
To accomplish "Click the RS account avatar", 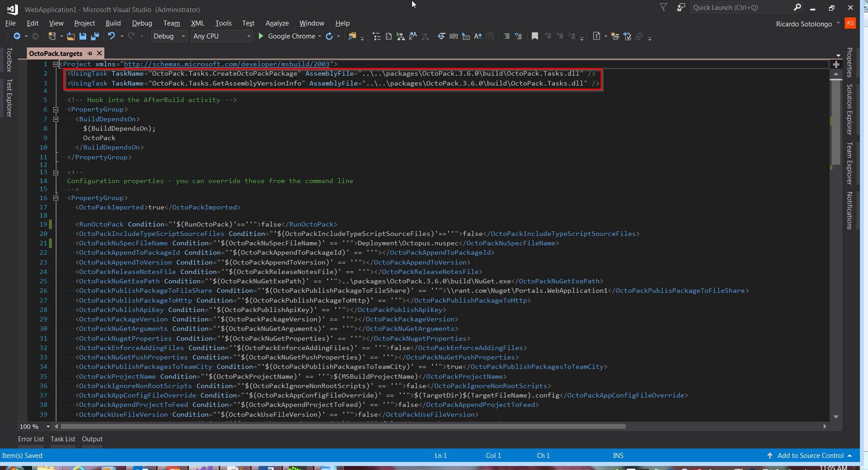I will point(850,23).
